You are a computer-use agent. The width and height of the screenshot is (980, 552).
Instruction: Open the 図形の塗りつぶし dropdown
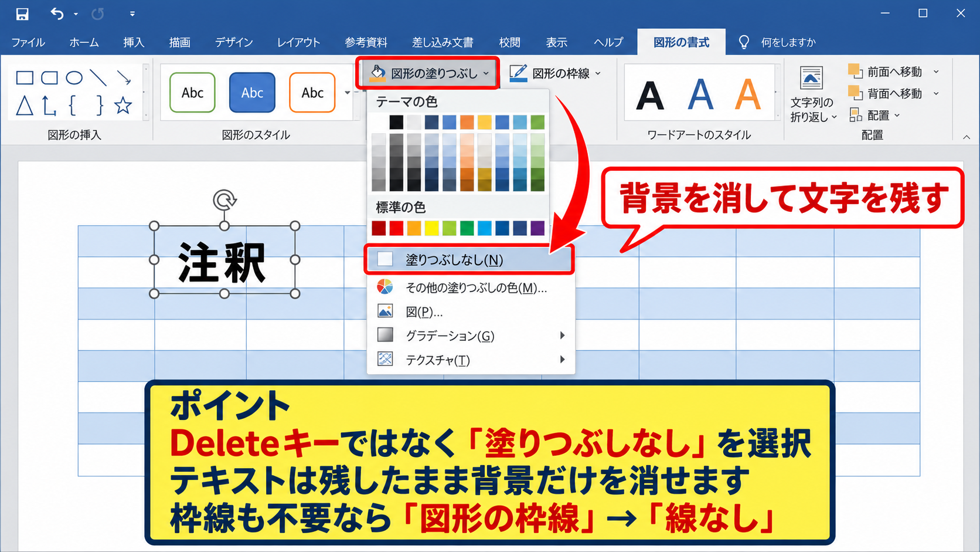pos(428,73)
